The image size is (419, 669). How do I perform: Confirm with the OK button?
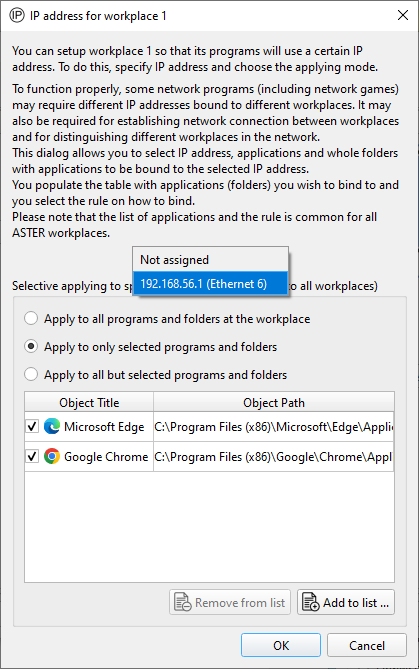click(x=281, y=645)
